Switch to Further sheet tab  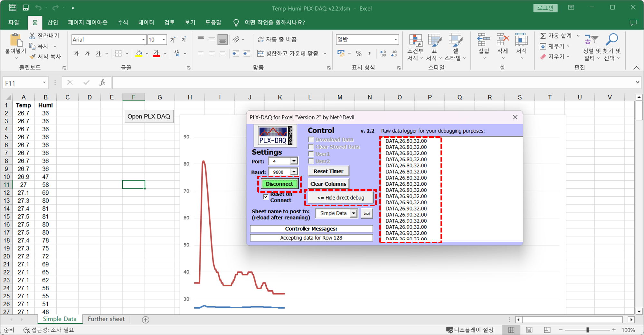tap(106, 319)
